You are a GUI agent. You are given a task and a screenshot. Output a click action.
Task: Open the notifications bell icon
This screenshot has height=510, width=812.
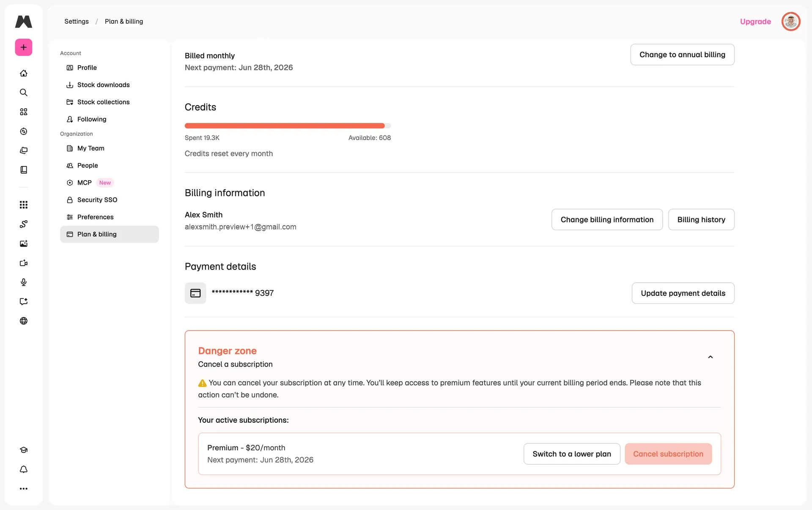pyautogui.click(x=24, y=469)
